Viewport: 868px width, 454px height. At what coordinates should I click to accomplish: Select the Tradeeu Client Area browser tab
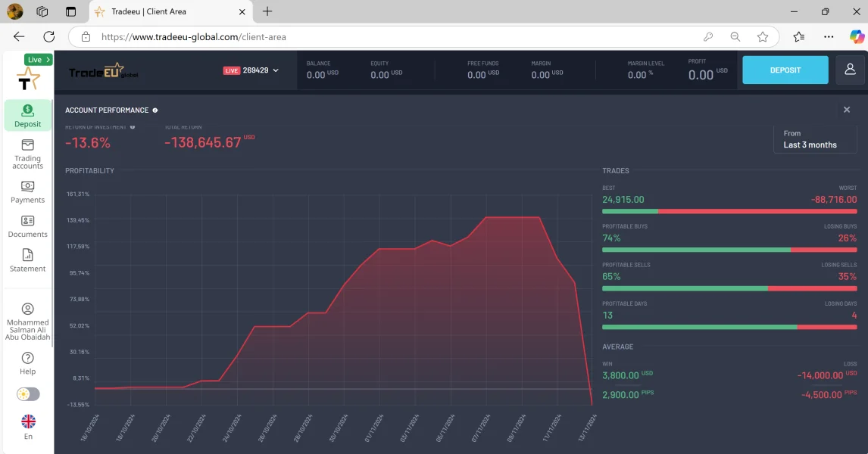pos(163,12)
